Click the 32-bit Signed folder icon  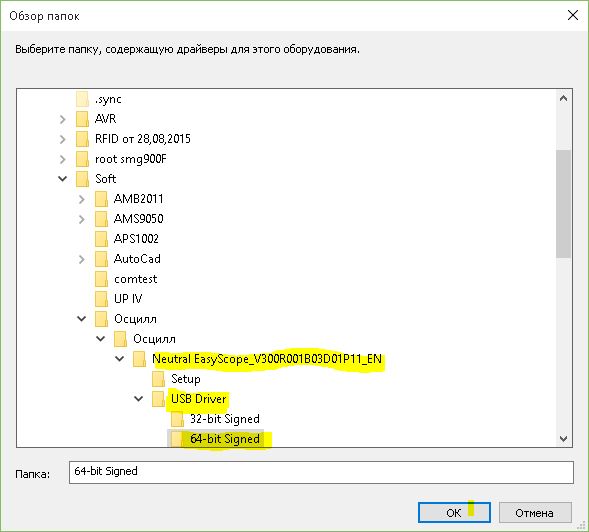(x=177, y=419)
